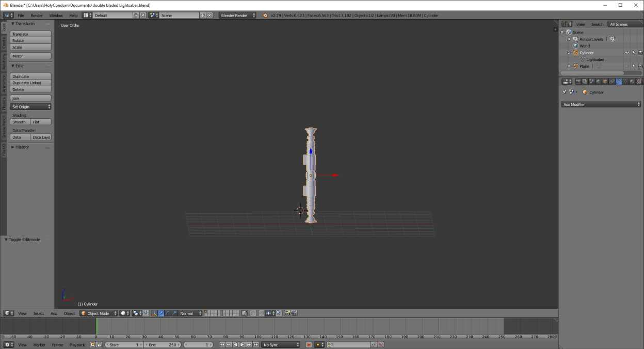
Task: Click the Smooth shading button
Action: click(x=20, y=122)
